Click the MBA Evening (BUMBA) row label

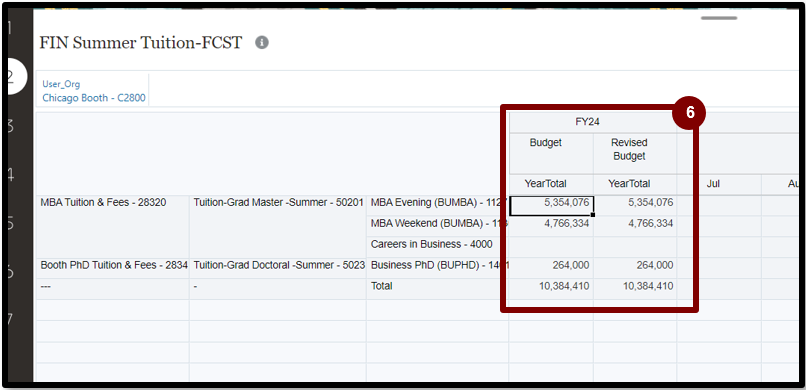click(437, 206)
